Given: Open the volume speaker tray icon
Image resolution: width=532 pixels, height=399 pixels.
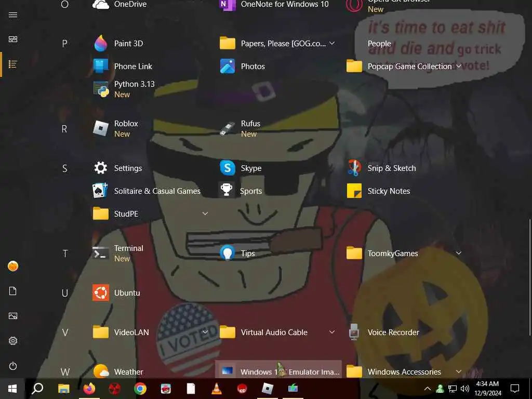Looking at the screenshot, I should pyautogui.click(x=465, y=389).
